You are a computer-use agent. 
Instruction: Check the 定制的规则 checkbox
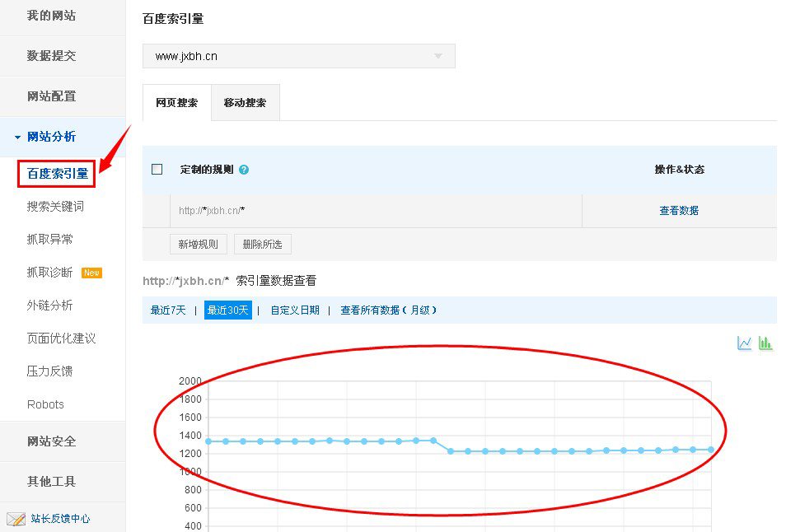pos(156,169)
